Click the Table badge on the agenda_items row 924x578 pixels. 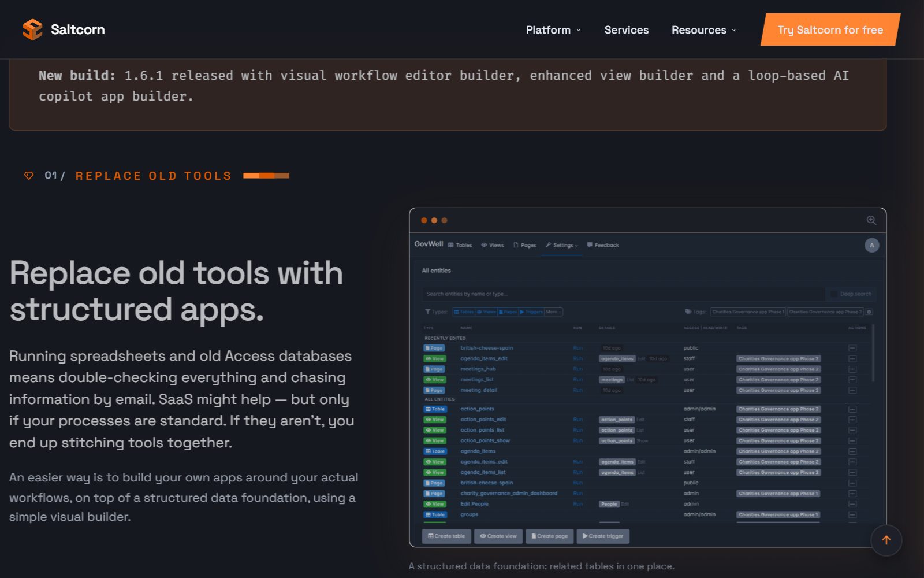[x=435, y=451]
